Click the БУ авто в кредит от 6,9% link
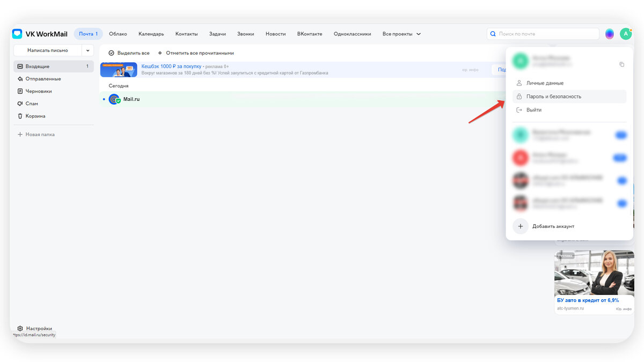This screenshot has width=644, height=362. [x=588, y=300]
